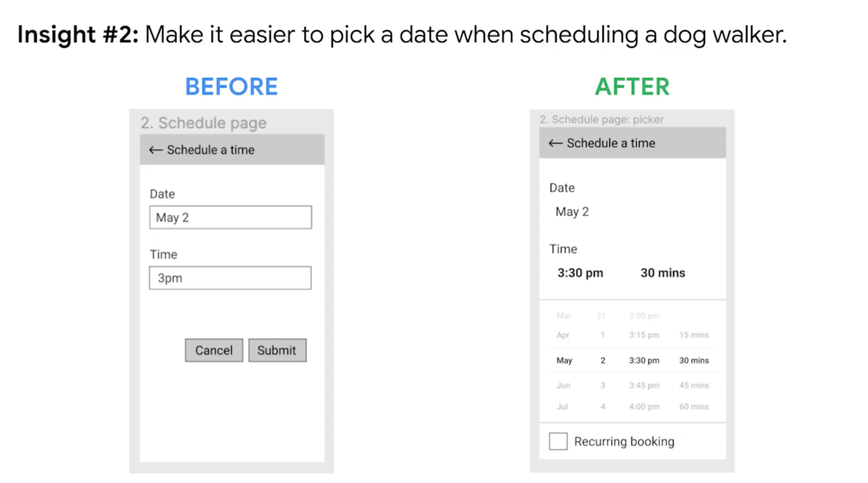This screenshot has width=868, height=483.
Task: Select Jun in the month picker
Action: pyautogui.click(x=563, y=385)
